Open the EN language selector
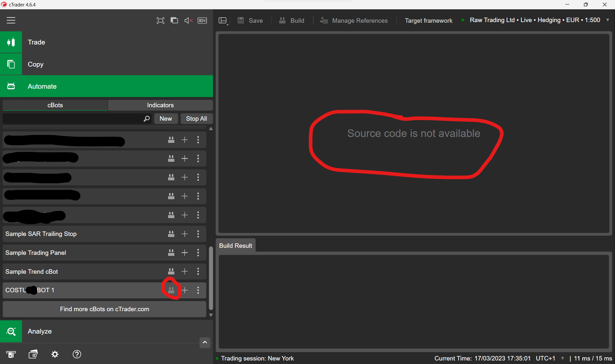 click(202, 20)
